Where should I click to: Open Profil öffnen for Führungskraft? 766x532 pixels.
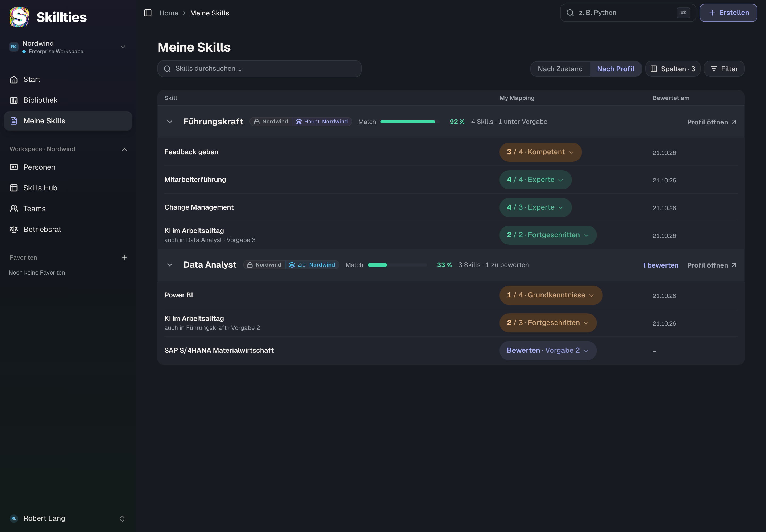712,122
